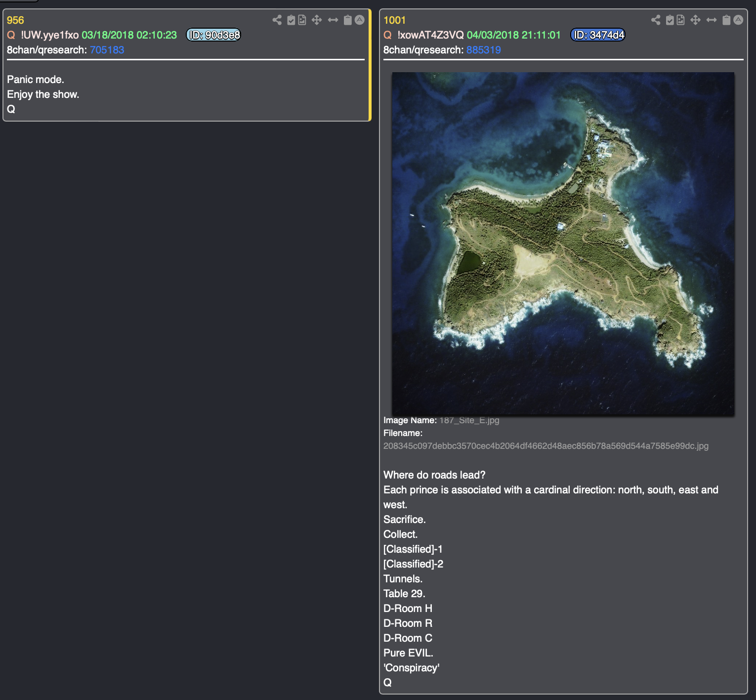The image size is (756, 700).
Task: Click the "Enjoy the show." line
Action: (x=43, y=94)
